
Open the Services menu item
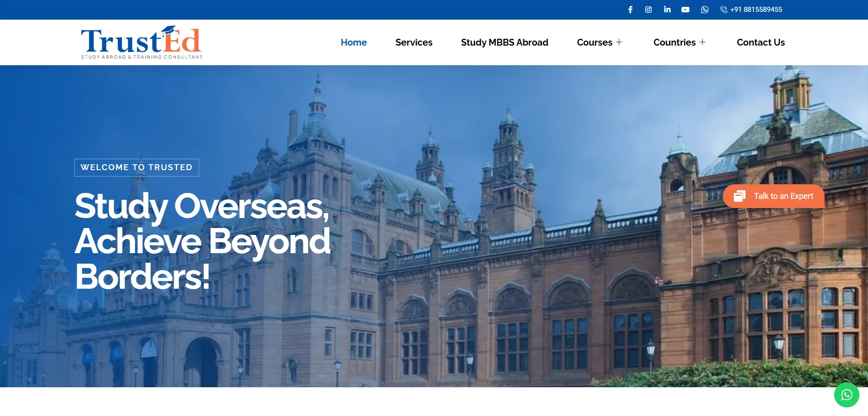click(414, 42)
